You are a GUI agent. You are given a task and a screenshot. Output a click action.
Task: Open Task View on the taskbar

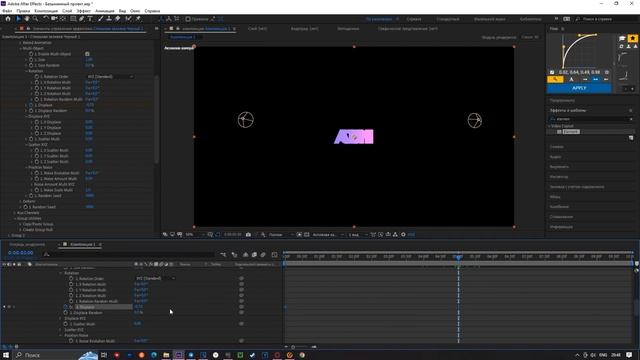click(x=104, y=355)
